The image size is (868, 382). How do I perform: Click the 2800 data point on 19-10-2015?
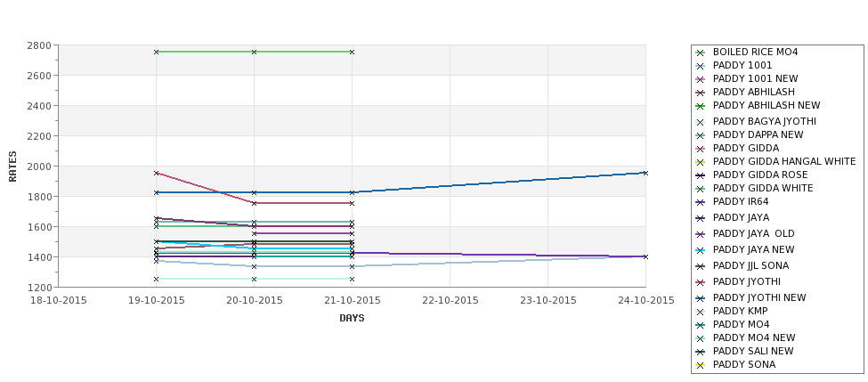click(x=156, y=52)
